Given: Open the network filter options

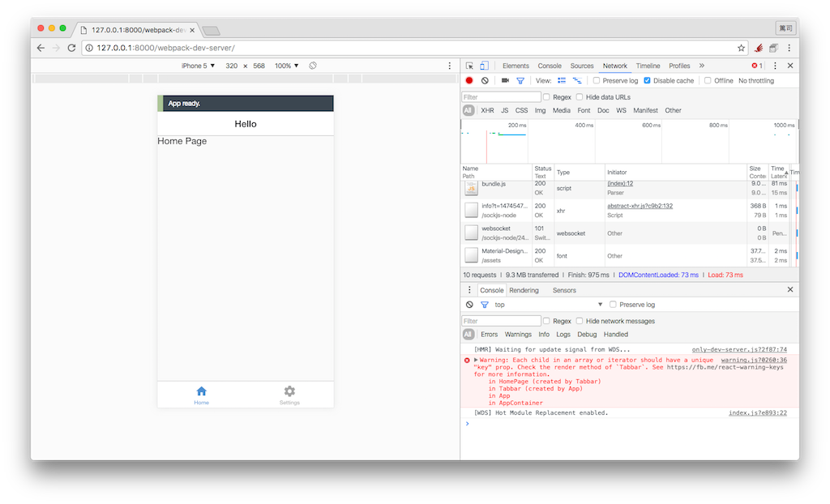Looking at the screenshot, I should (x=521, y=80).
